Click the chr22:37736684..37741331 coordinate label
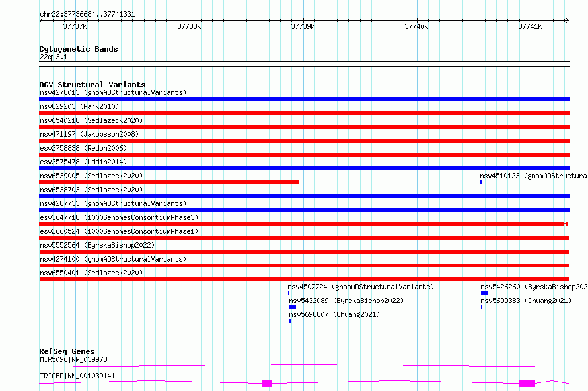This screenshot has height=391, width=588. click(87, 15)
